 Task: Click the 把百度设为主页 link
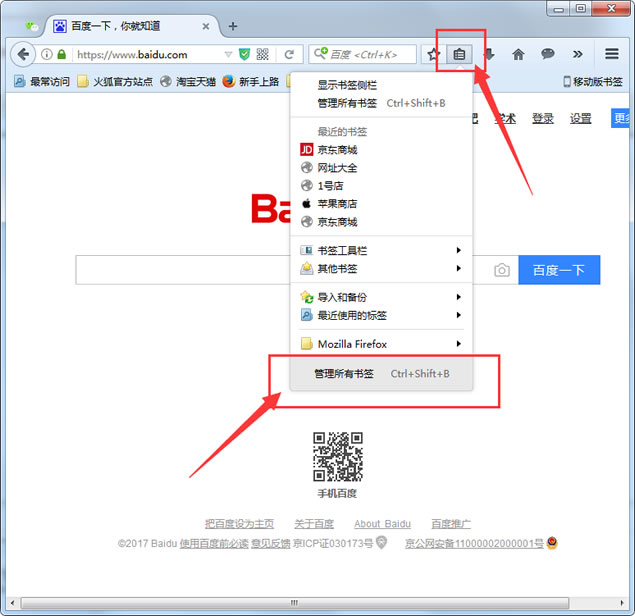239,524
